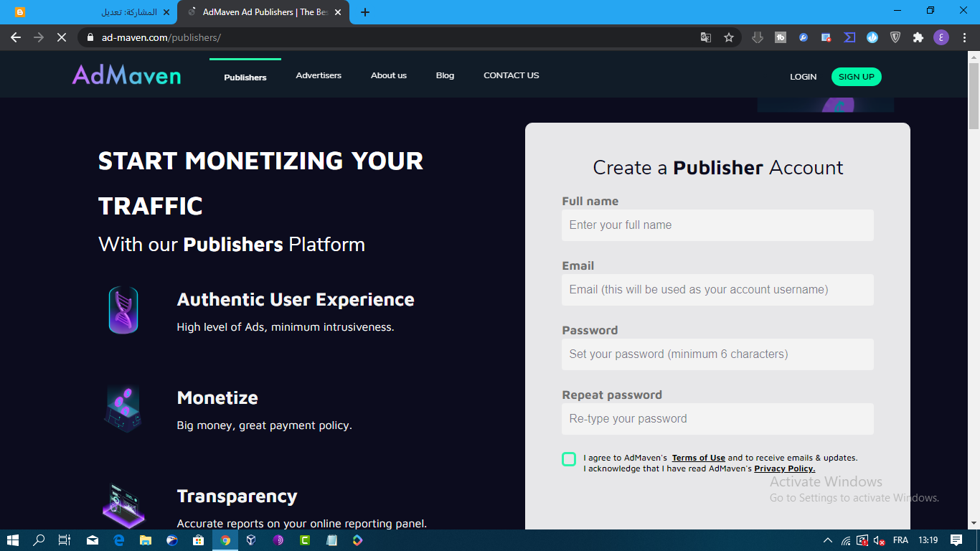Screen dimensions: 980x551
Task: Focus the Set your password field
Action: 717,354
